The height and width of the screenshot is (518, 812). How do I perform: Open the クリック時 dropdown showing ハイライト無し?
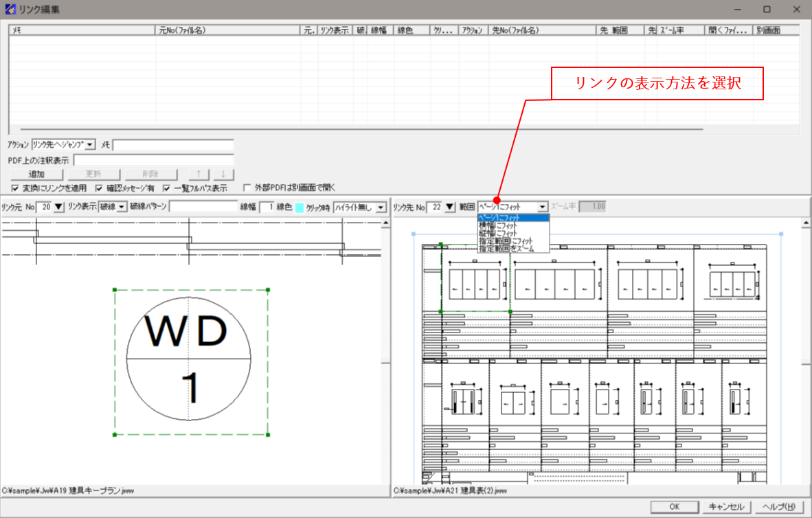(381, 207)
